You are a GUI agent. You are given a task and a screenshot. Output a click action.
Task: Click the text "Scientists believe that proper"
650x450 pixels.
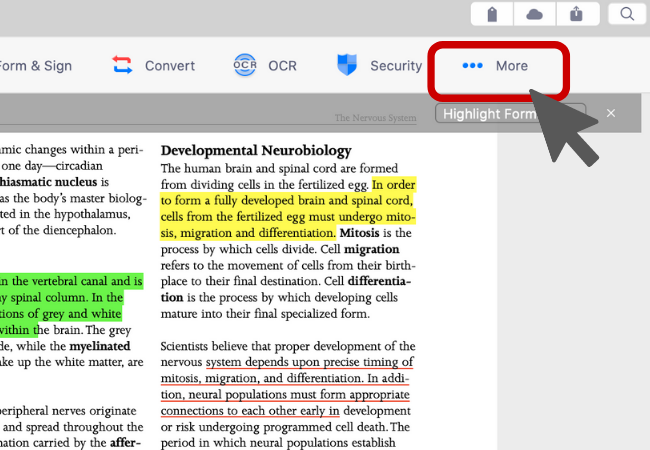236,346
